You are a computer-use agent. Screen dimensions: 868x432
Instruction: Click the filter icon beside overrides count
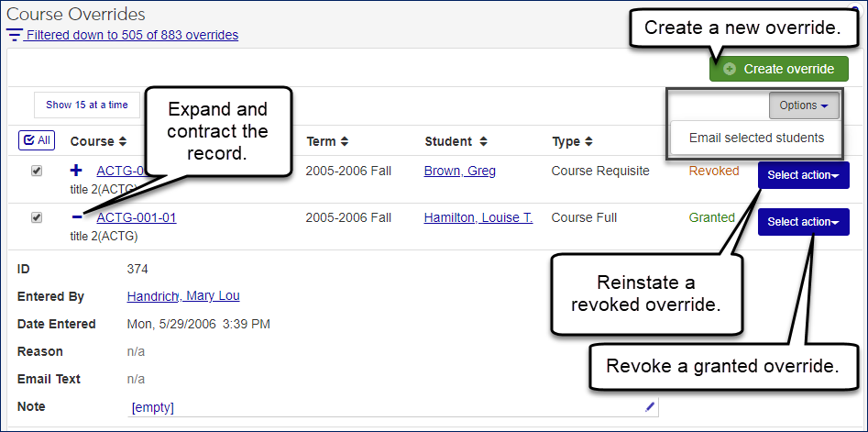point(15,35)
